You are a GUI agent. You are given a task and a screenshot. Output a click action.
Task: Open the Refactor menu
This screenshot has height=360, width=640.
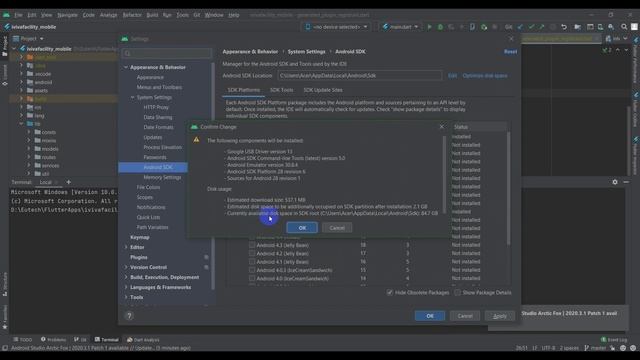click(x=132, y=15)
